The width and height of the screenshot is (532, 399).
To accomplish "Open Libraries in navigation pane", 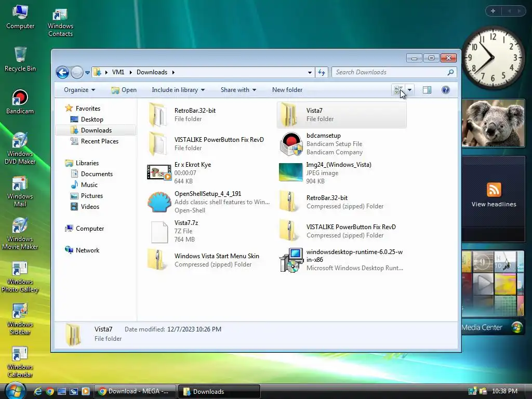I will point(87,163).
